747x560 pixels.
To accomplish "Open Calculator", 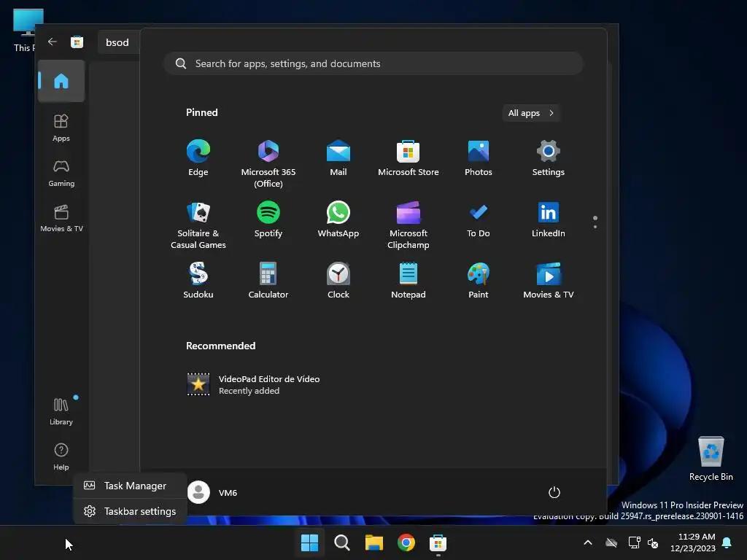I will pos(268,281).
